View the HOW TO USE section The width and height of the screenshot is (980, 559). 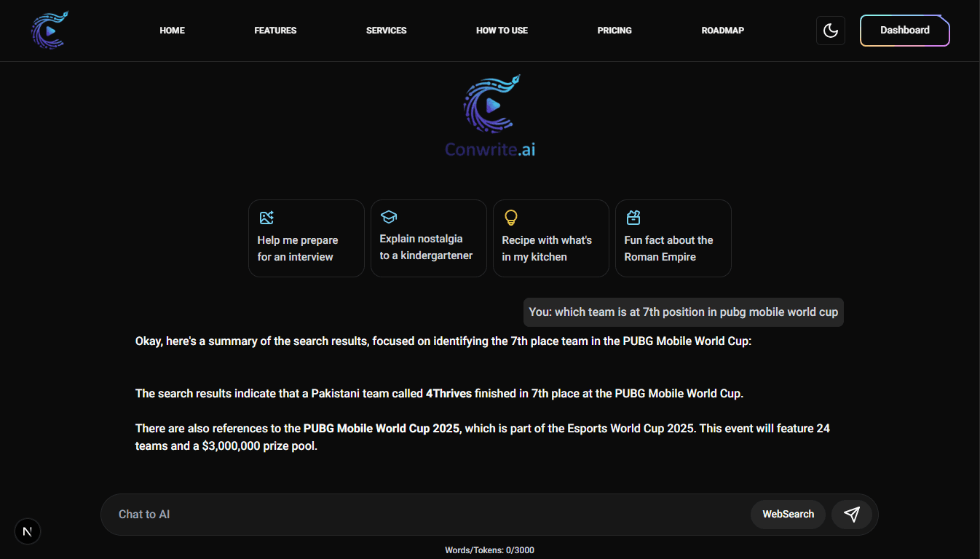tap(502, 31)
